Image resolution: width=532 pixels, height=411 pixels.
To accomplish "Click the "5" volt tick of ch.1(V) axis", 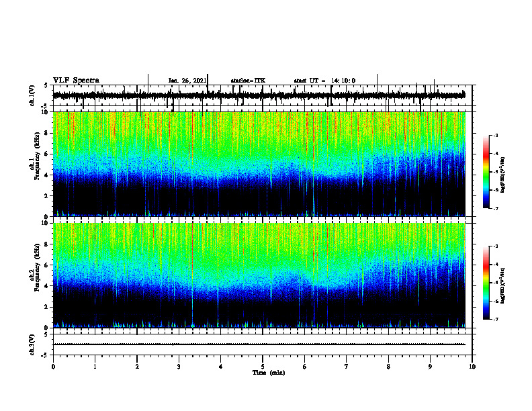I will pyautogui.click(x=47, y=85).
